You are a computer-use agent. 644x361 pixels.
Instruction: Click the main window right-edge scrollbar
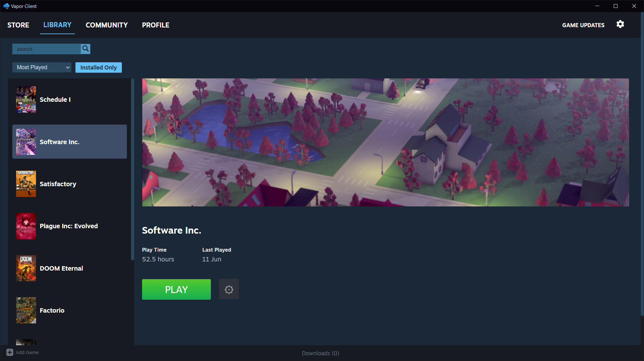642,164
